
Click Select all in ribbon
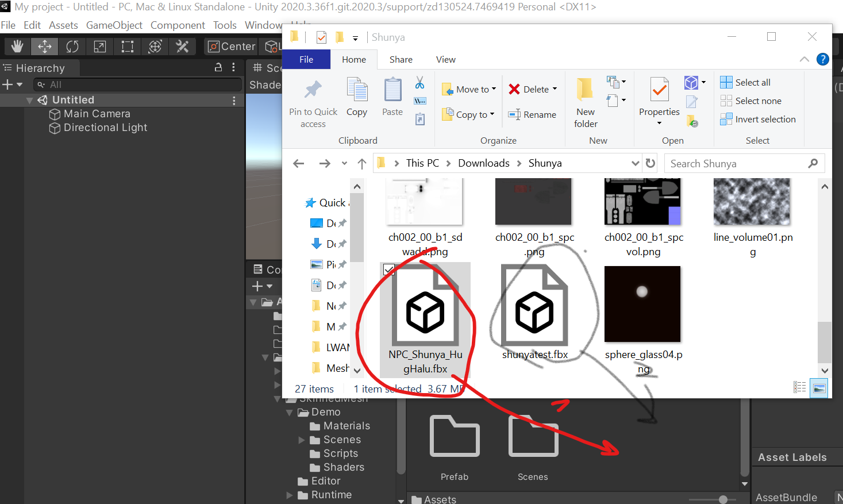coord(745,82)
